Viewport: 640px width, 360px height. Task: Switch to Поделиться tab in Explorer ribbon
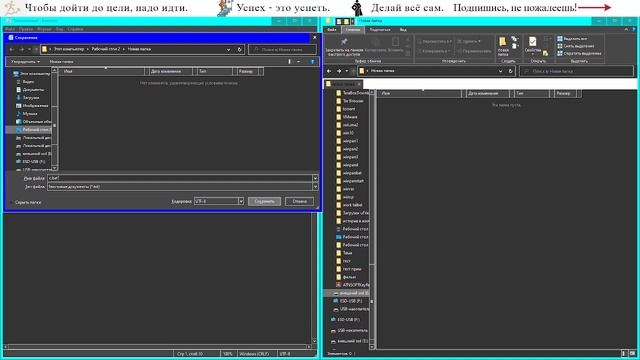(380, 30)
